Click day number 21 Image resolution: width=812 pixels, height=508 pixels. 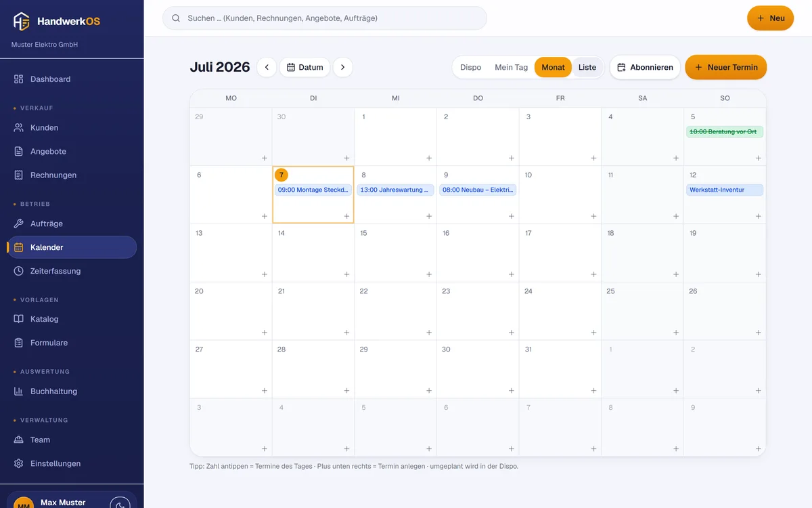pyautogui.click(x=281, y=291)
